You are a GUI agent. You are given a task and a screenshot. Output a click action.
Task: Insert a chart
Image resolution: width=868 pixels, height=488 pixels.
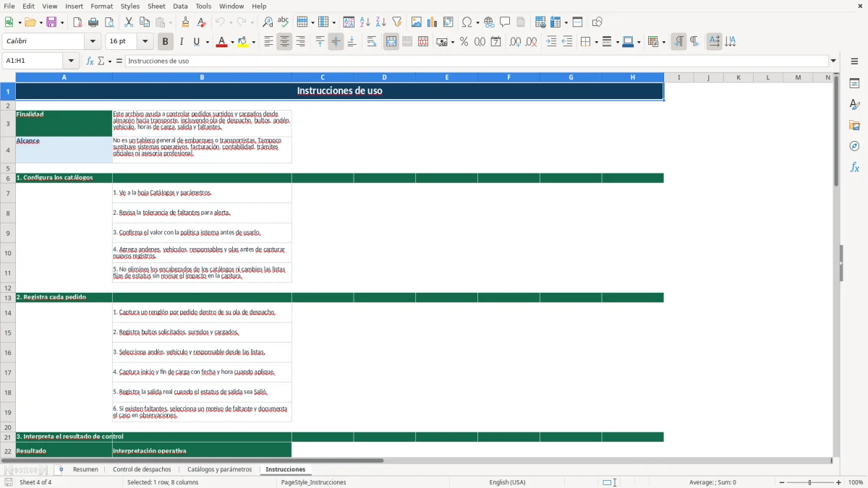click(432, 22)
